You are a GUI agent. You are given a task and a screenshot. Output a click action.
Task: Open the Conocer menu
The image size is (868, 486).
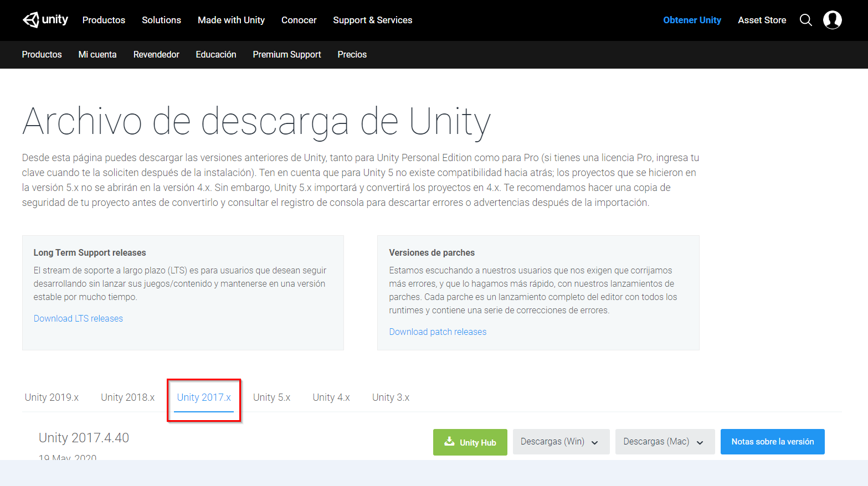pyautogui.click(x=299, y=20)
